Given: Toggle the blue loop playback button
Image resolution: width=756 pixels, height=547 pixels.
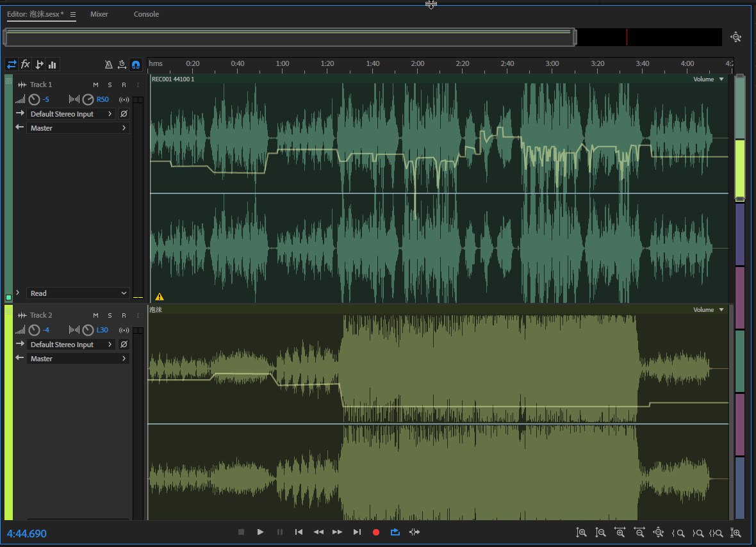Looking at the screenshot, I should pos(395,532).
